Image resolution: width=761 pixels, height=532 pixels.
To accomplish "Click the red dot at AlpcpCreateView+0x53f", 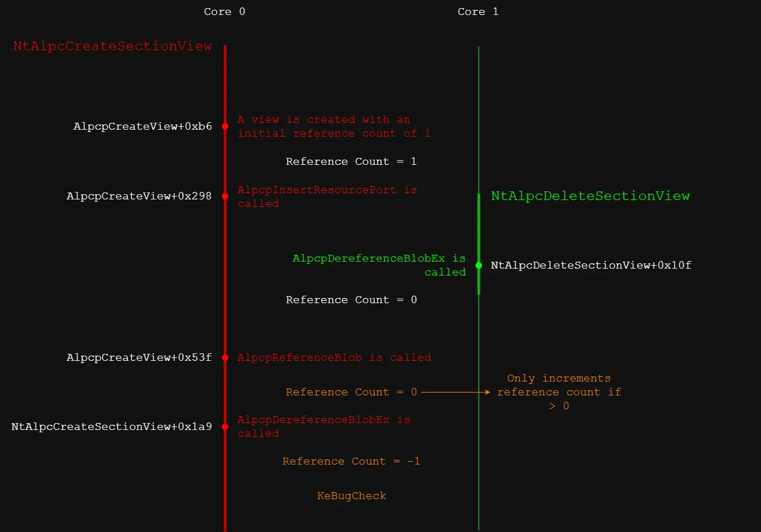I will click(225, 357).
